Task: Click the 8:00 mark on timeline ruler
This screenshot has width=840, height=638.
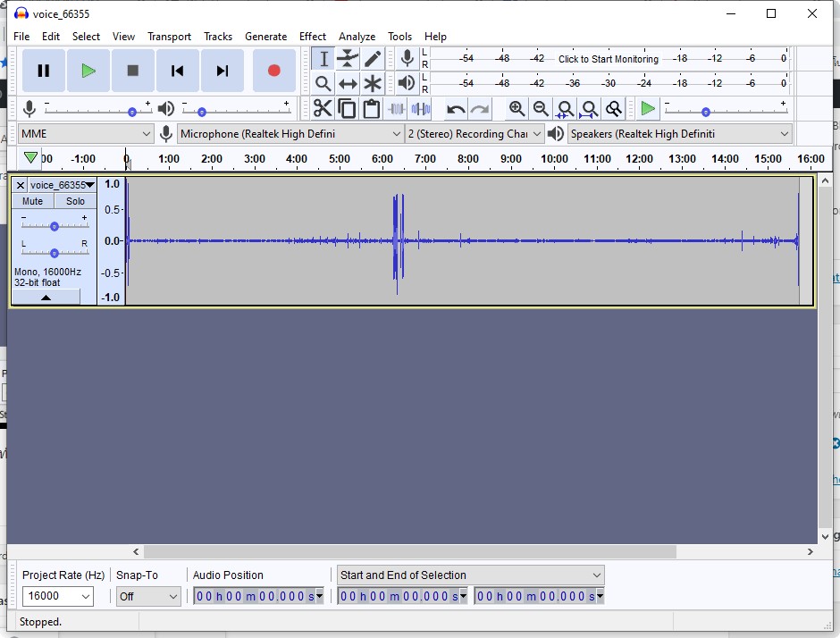Action: [468, 159]
